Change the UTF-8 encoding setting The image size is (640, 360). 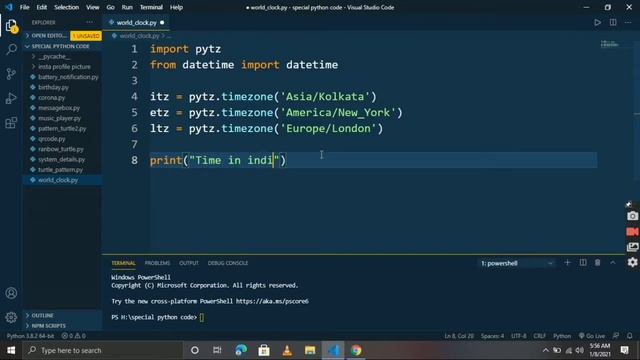coord(519,336)
